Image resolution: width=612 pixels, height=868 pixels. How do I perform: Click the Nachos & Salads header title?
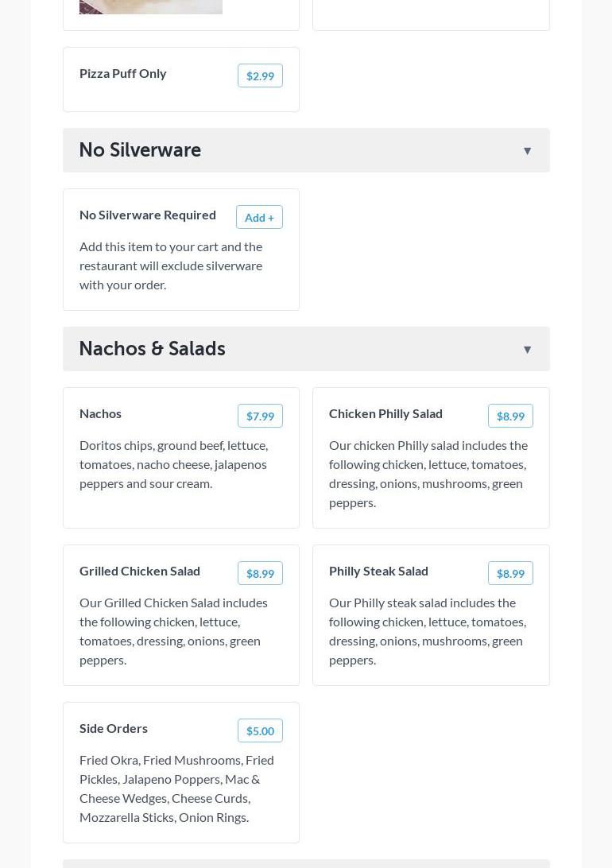pyautogui.click(x=152, y=349)
